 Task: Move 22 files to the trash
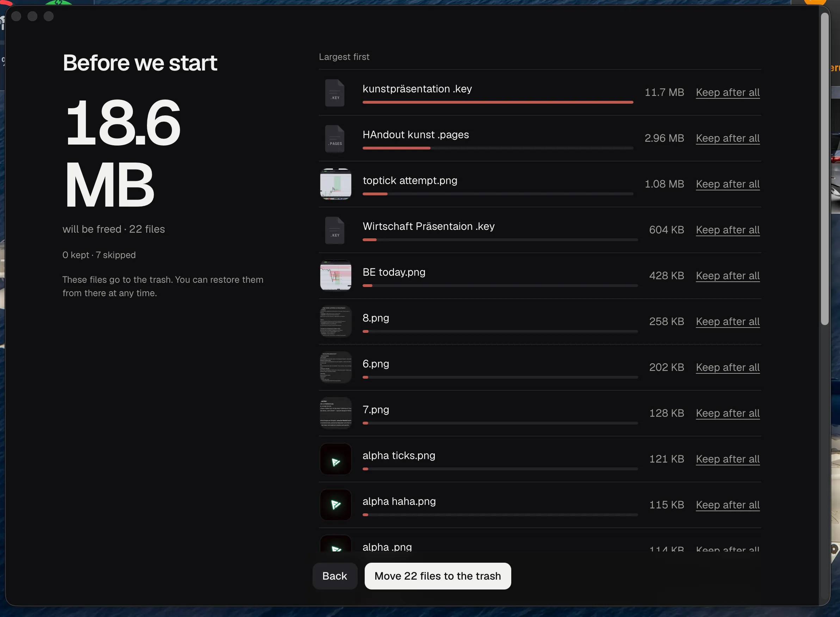(x=438, y=576)
